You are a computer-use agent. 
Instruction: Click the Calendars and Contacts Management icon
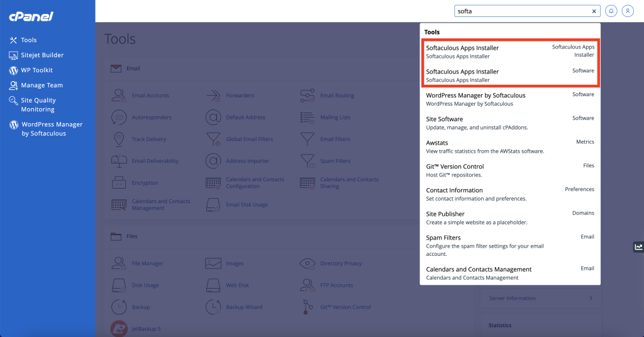click(x=119, y=204)
